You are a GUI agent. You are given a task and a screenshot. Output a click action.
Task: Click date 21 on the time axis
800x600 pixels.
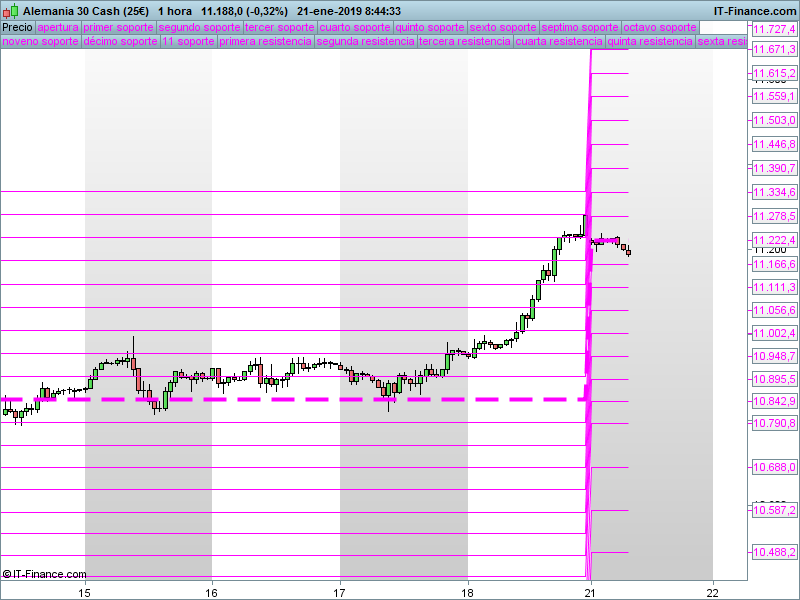pyautogui.click(x=590, y=591)
